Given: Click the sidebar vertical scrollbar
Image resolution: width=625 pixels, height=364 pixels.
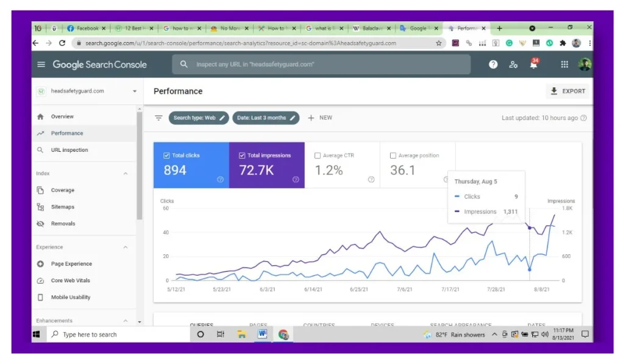Looking at the screenshot, I should click(x=140, y=165).
